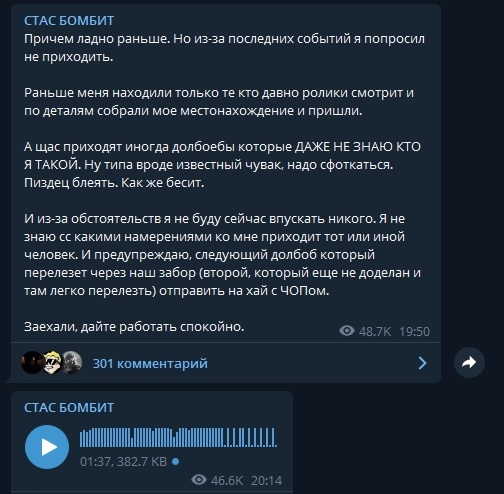Click the eye views icon beside 48.7K
Viewport: 504px width, 494px height.
pos(347,331)
